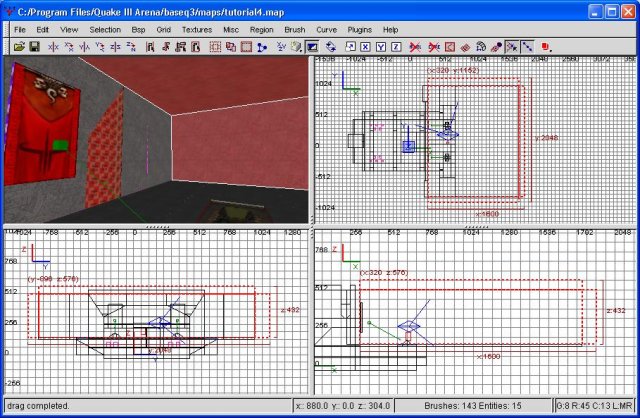Click the Save floppy disk icon
The height and width of the screenshot is (418, 640).
pos(34,47)
